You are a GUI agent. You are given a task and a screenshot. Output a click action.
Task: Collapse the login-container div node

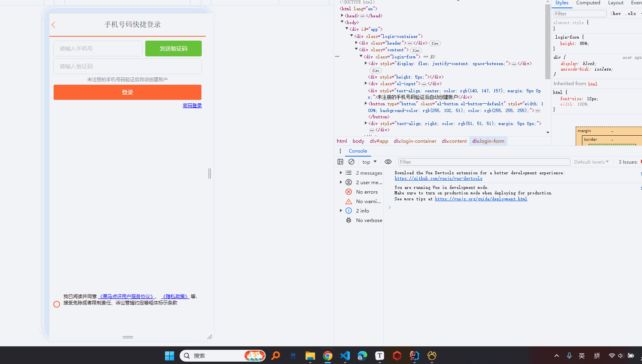(352, 35)
